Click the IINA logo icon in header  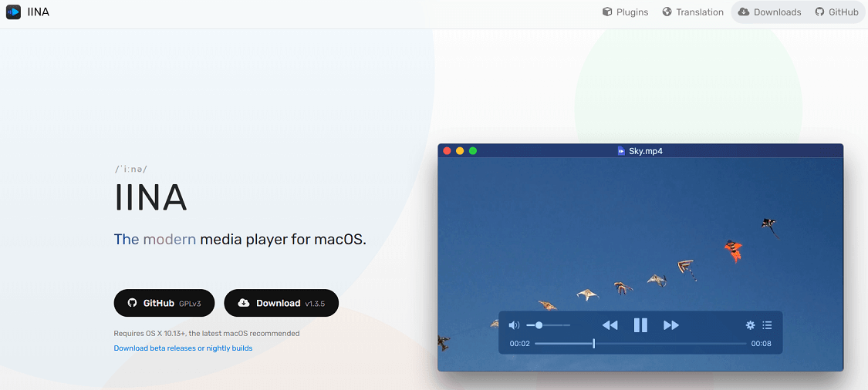tap(13, 12)
